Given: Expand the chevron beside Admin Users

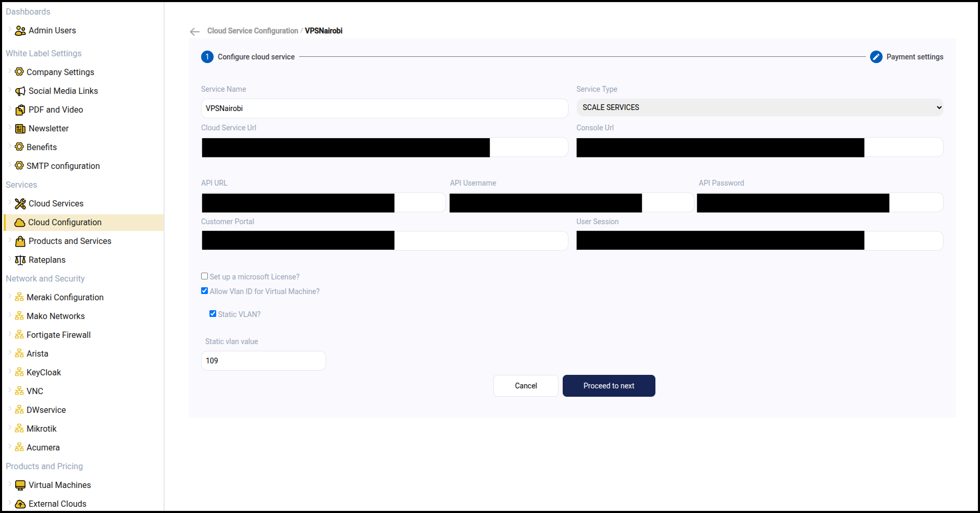Looking at the screenshot, I should [10, 30].
